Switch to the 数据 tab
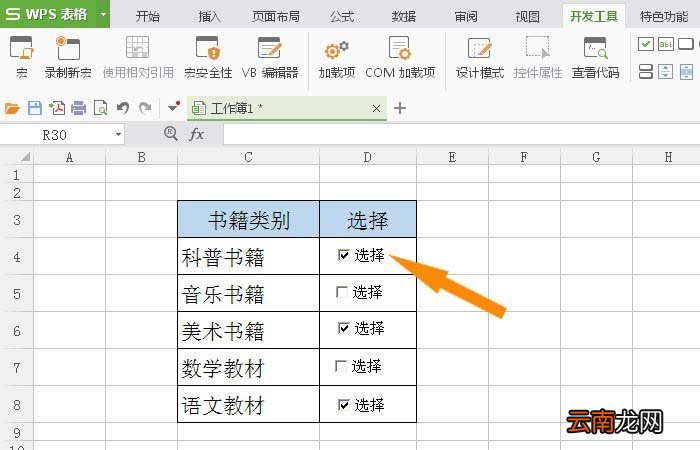Screen dimensions: 700x450 pos(404,17)
